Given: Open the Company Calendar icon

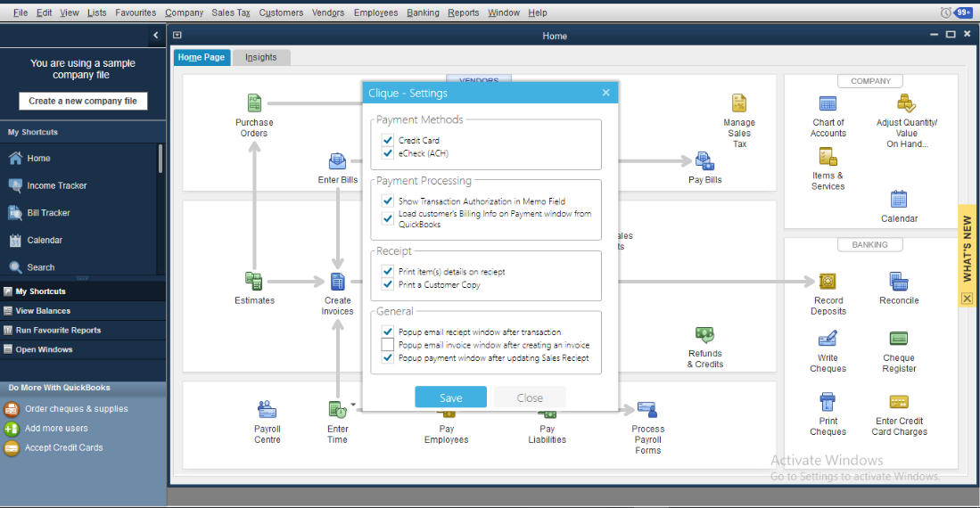Looking at the screenshot, I should (x=899, y=200).
